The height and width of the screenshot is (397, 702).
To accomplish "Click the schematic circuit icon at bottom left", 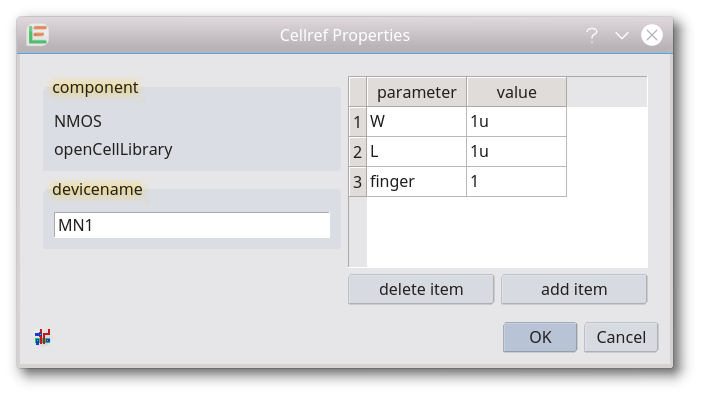I will [43, 337].
